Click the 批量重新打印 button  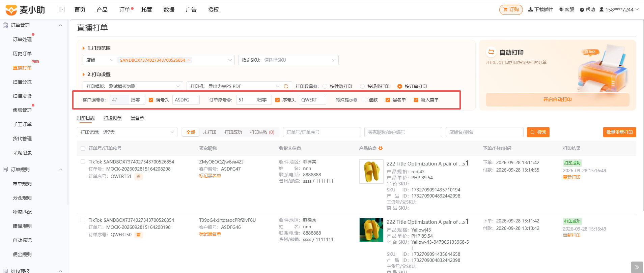pyautogui.click(x=620, y=132)
